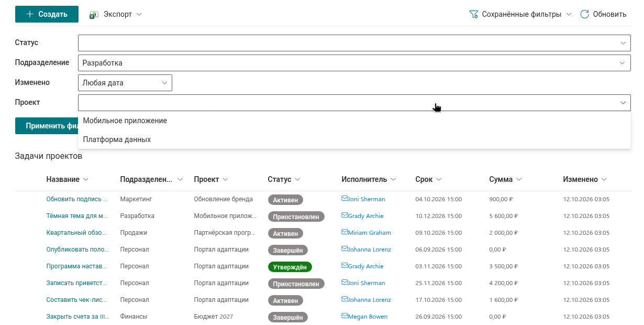Click the deadline 26.09.2026 15:00
644x325 pixels.
pos(438,317)
